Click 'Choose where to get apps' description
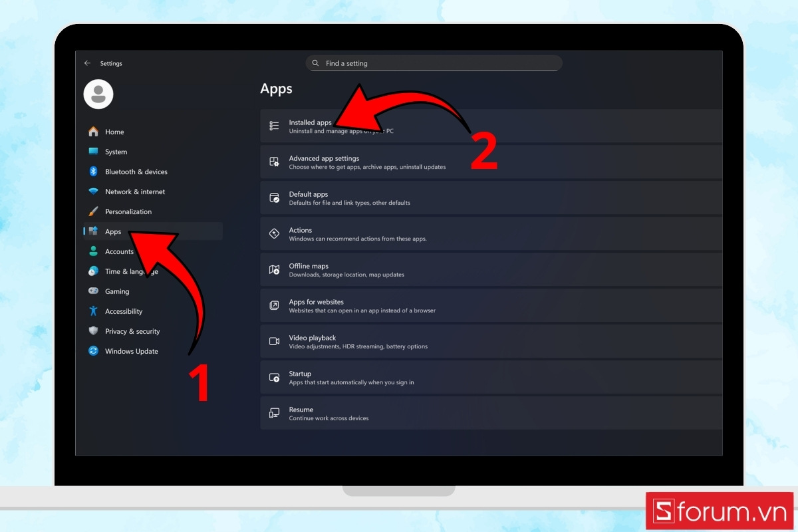798x532 pixels. click(367, 167)
